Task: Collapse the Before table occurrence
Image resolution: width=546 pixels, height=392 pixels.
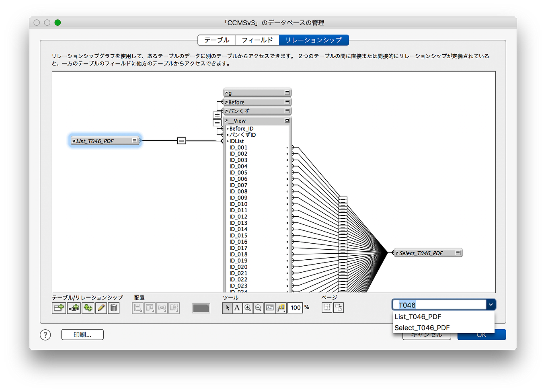Action: pos(287,102)
